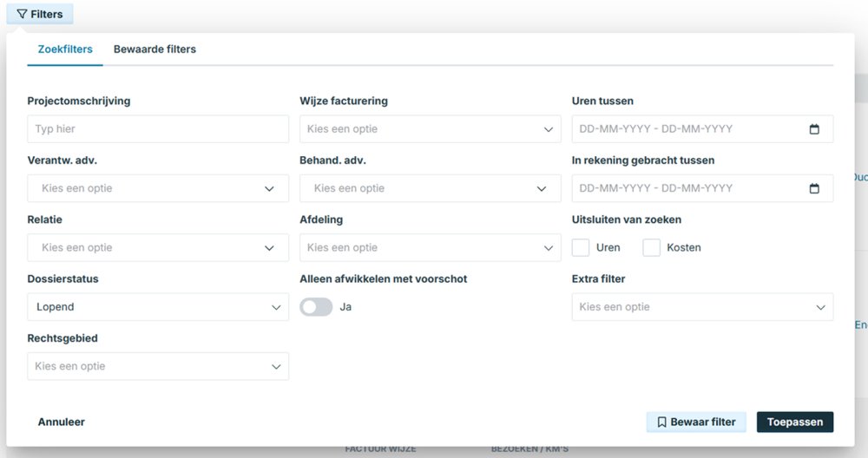This screenshot has width=868, height=458.
Task: Focus the Projectomschrijving text field
Action: [x=158, y=129]
